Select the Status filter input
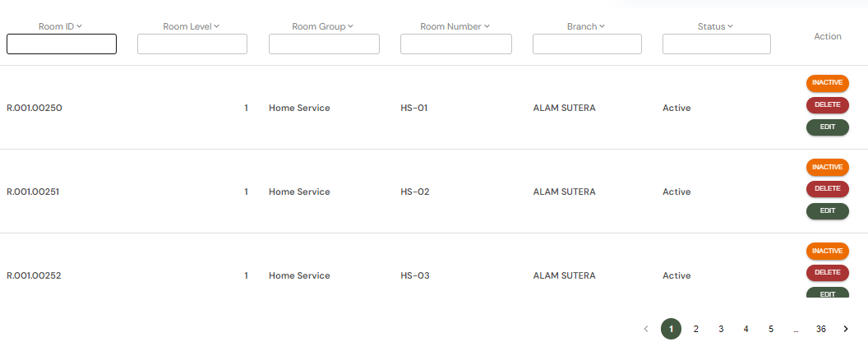 coord(717,44)
